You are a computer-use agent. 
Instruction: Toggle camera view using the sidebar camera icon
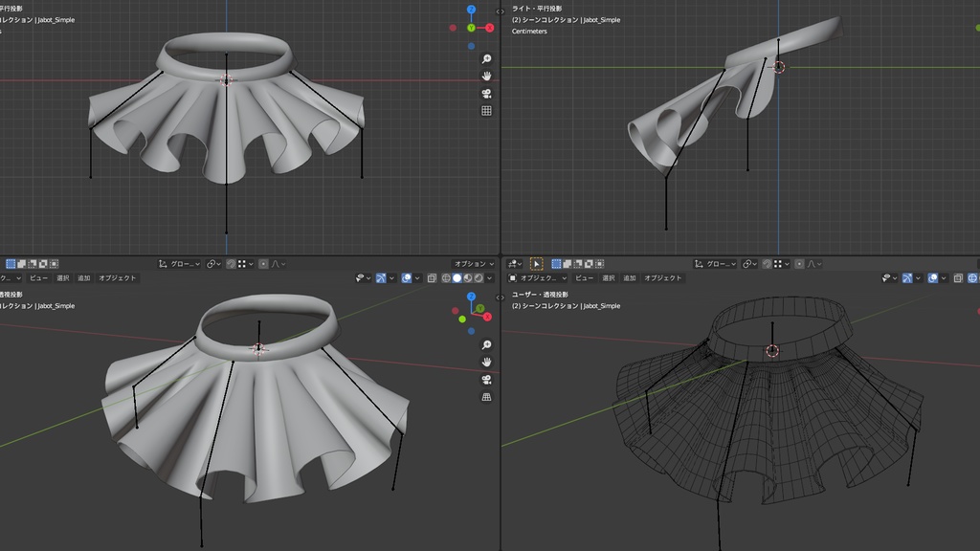pyautogui.click(x=485, y=93)
